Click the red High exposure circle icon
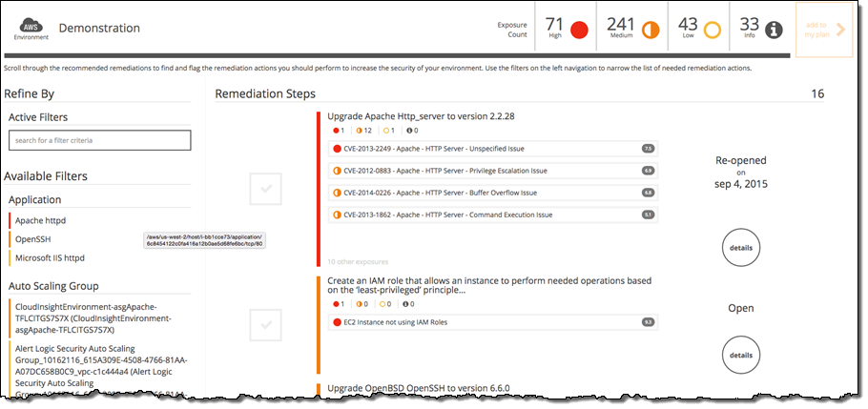Image resolution: width=868 pixels, height=409 pixels. point(578,31)
